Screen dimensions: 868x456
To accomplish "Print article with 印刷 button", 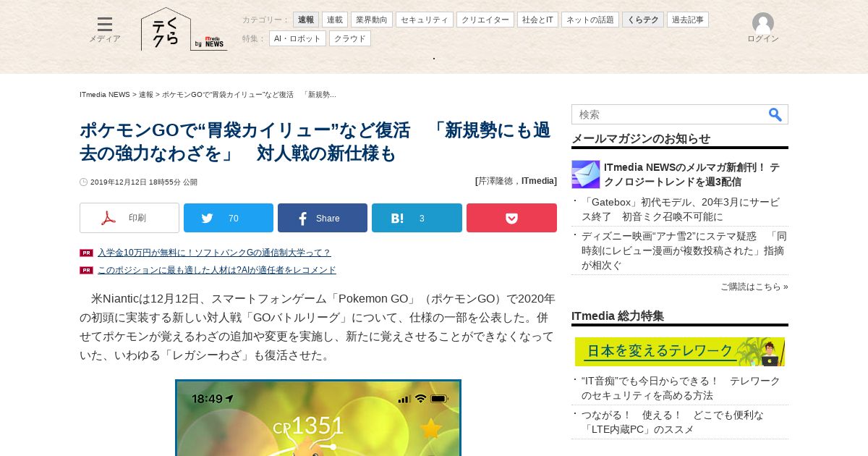I will pyautogui.click(x=129, y=218).
